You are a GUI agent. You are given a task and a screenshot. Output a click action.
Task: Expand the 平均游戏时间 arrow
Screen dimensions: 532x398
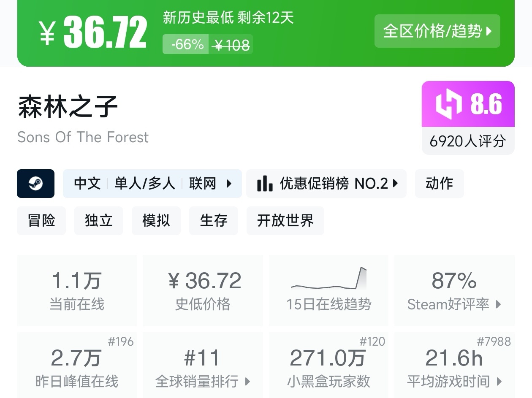coord(499,382)
